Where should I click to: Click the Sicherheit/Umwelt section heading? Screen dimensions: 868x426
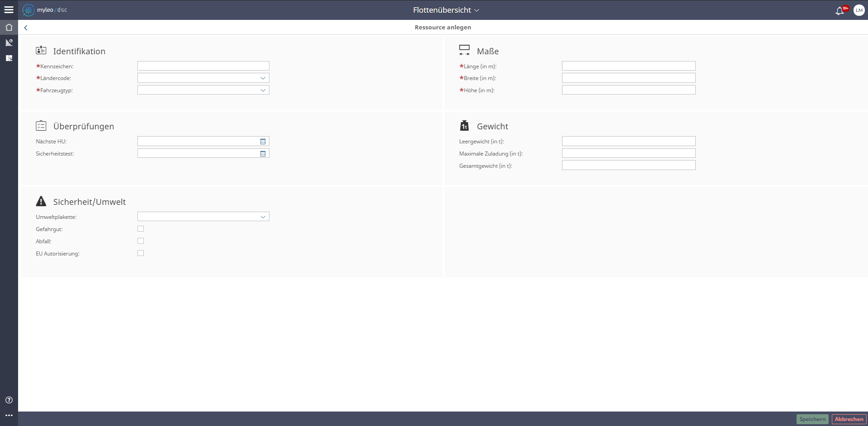click(x=90, y=202)
